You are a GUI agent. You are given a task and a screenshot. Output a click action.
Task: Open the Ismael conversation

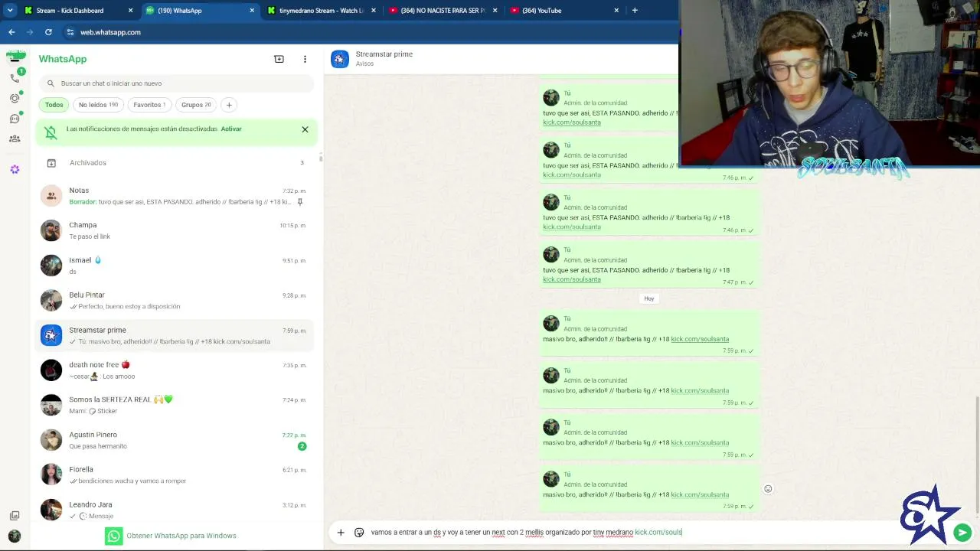[x=175, y=266]
